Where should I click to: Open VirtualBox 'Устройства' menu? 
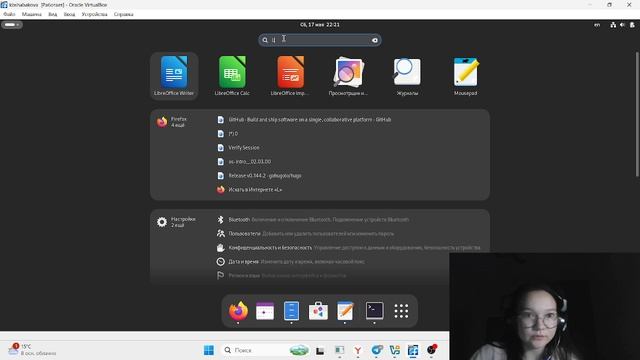(94, 14)
